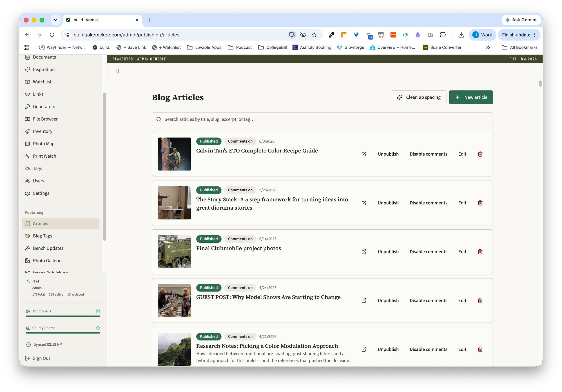This screenshot has height=392, width=562.
Task: Open The Story Stack article externally
Action: click(x=364, y=203)
